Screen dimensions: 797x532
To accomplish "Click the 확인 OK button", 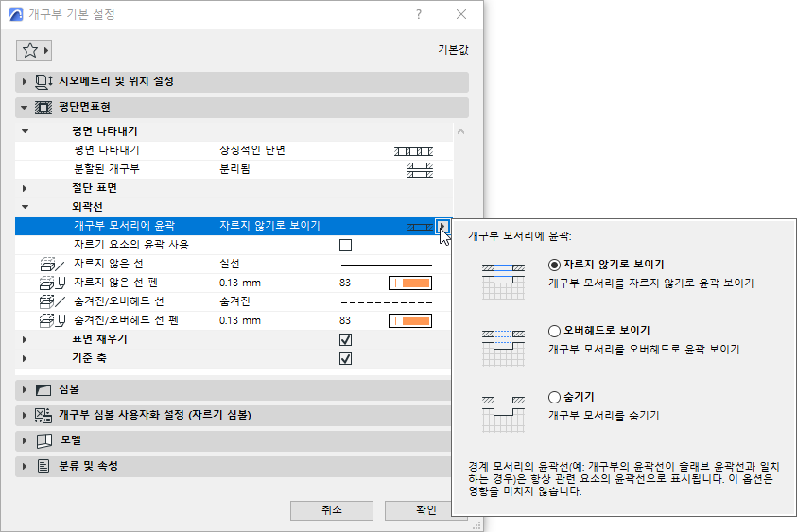I will (x=426, y=510).
